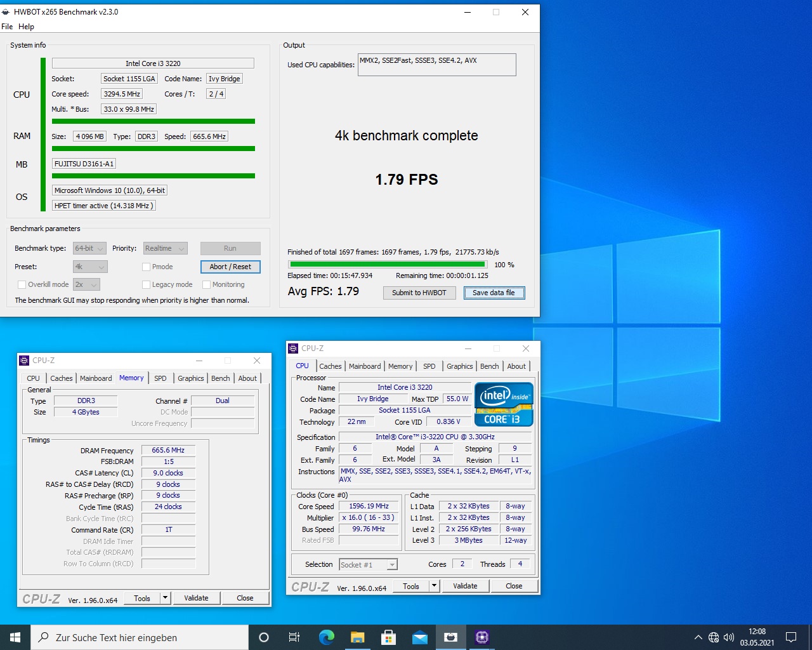This screenshot has width=812, height=650.
Task: Open Microsoft Store from the taskbar
Action: point(388,637)
